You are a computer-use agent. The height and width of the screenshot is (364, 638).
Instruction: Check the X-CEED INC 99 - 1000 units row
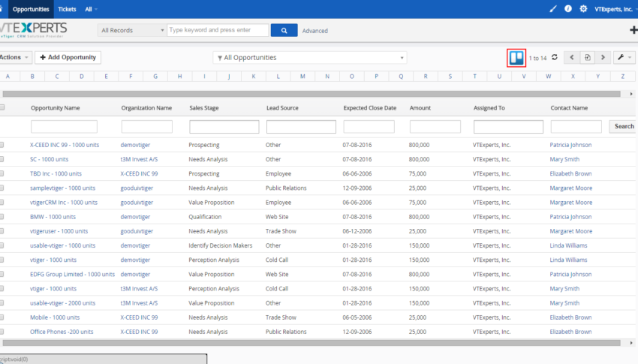click(x=2, y=145)
